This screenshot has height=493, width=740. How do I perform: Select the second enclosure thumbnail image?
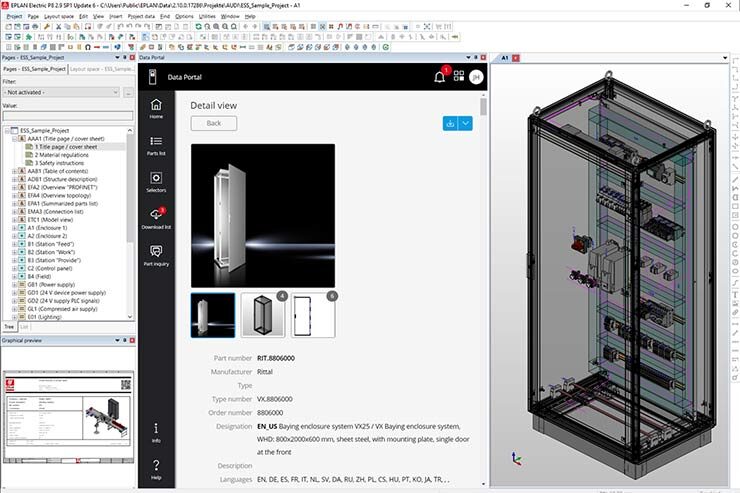click(x=263, y=315)
